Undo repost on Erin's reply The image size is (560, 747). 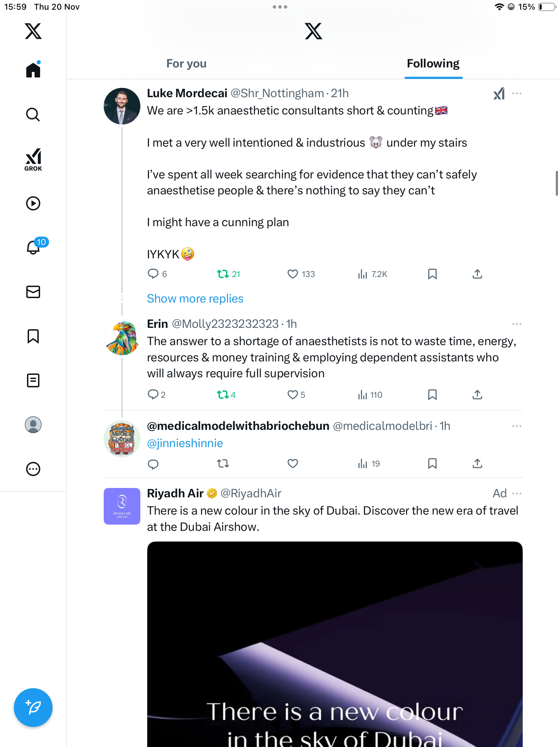(x=223, y=395)
